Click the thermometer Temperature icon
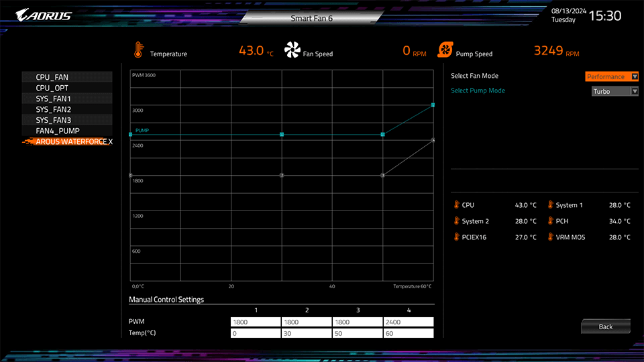The width and height of the screenshot is (644, 362). pos(138,50)
